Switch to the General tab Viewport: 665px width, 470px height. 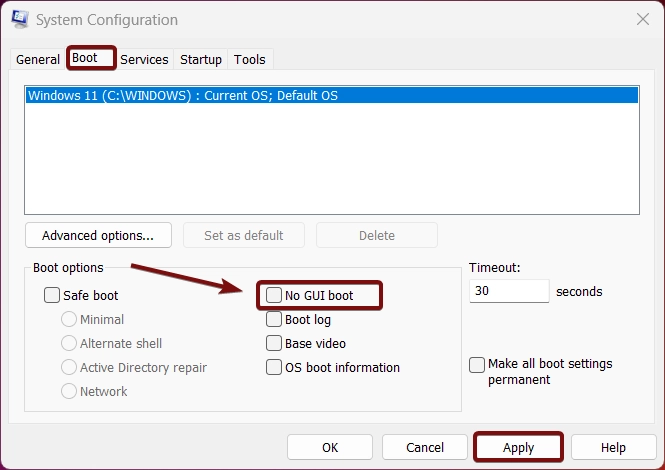click(x=38, y=59)
